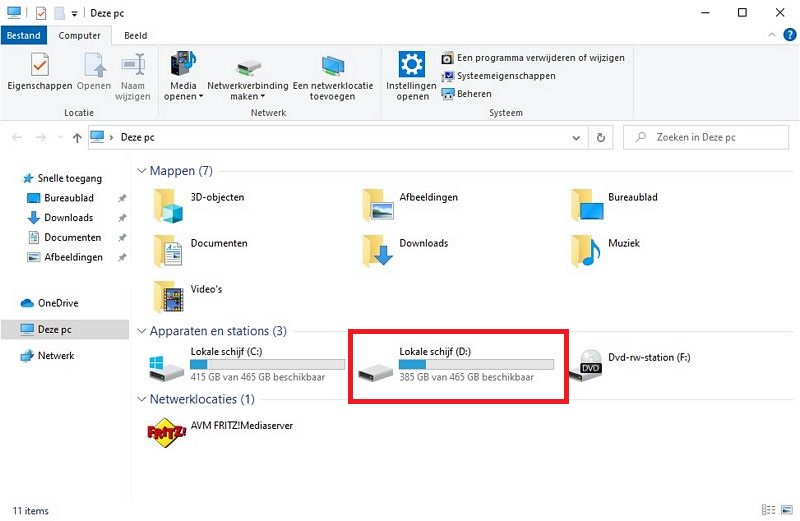Click the Zoeken in Deze pc field
Viewport: 800px width, 521px height.
point(706,137)
